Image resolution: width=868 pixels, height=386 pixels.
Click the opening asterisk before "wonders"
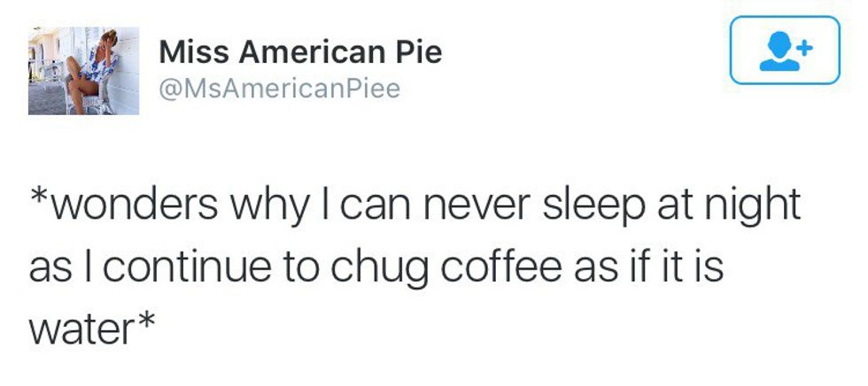(39, 198)
